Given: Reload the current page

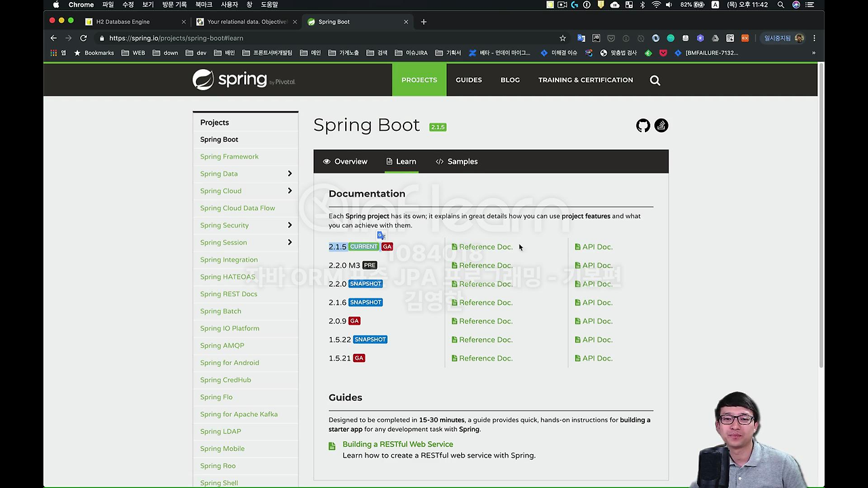Looking at the screenshot, I should [x=83, y=38].
